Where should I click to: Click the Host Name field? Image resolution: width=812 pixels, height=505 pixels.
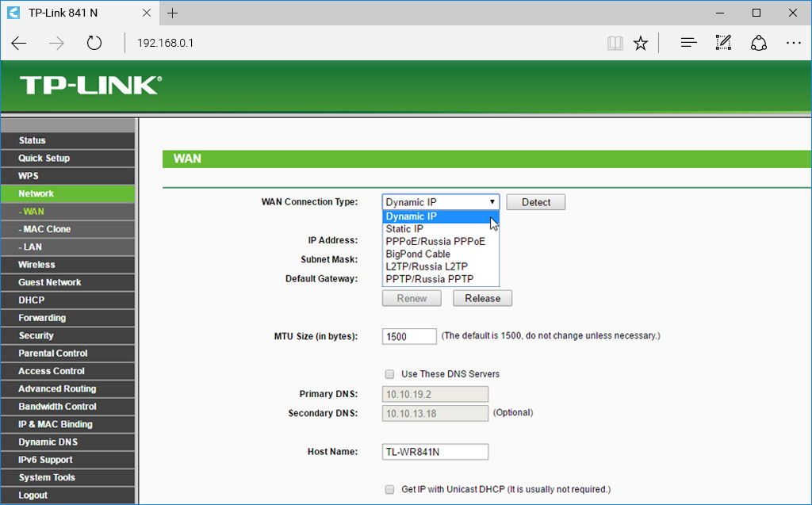[x=435, y=452]
